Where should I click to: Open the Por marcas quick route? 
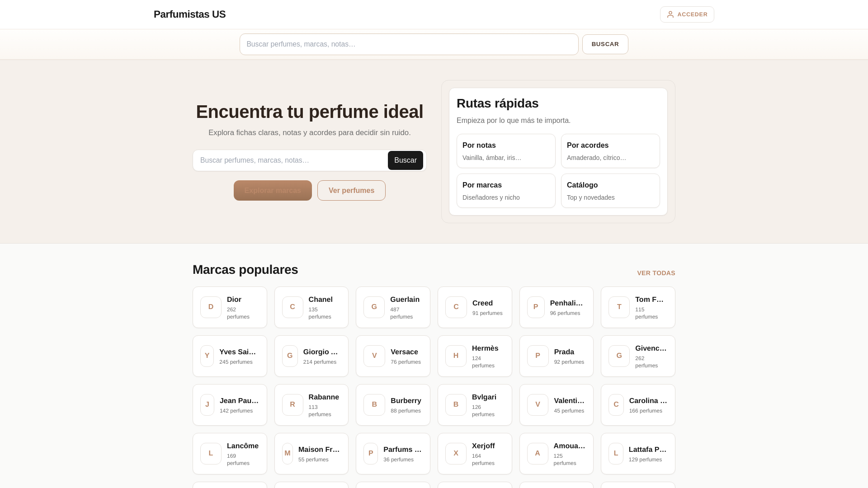pyautogui.click(x=506, y=191)
